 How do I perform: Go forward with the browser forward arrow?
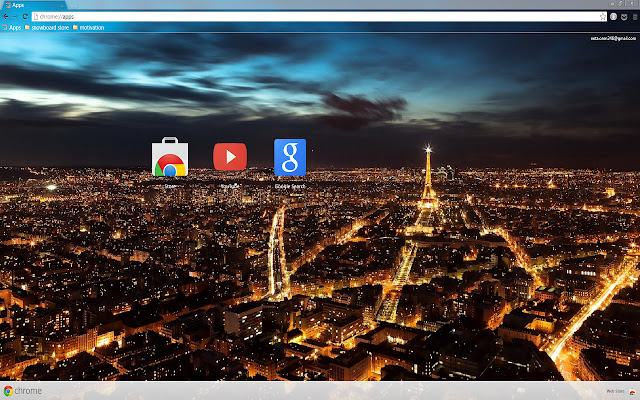pyautogui.click(x=15, y=17)
